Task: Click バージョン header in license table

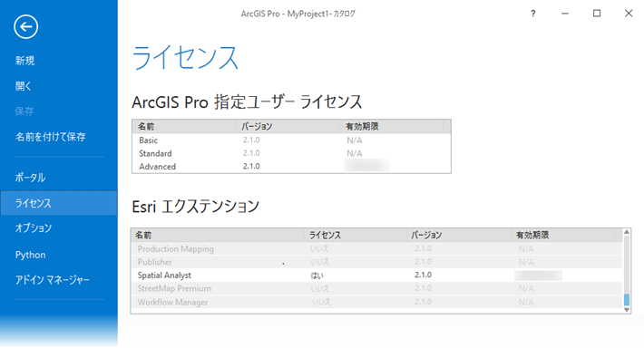Action: coord(257,126)
